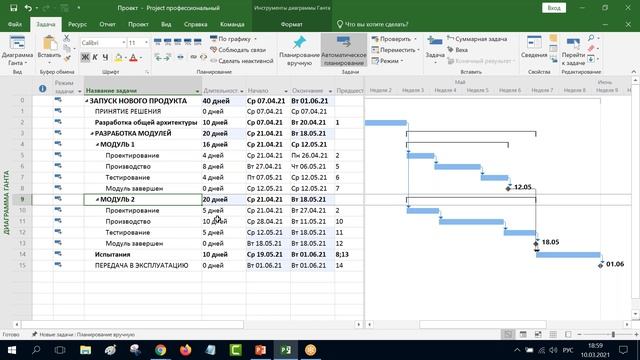The width and height of the screenshot is (640, 360).
Task: Collapse the МОДУЛЬ 1 summary task
Action: pyautogui.click(x=98, y=144)
